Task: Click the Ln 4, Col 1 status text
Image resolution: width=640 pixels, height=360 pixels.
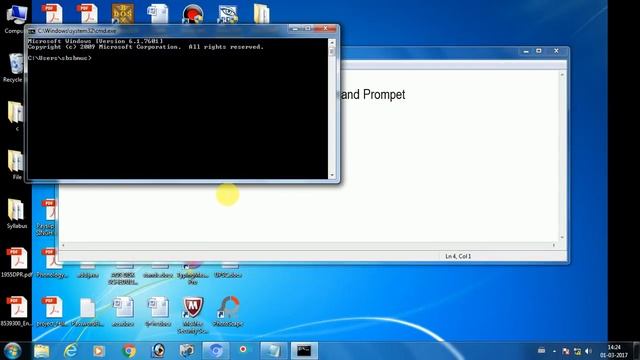Action: point(458,256)
